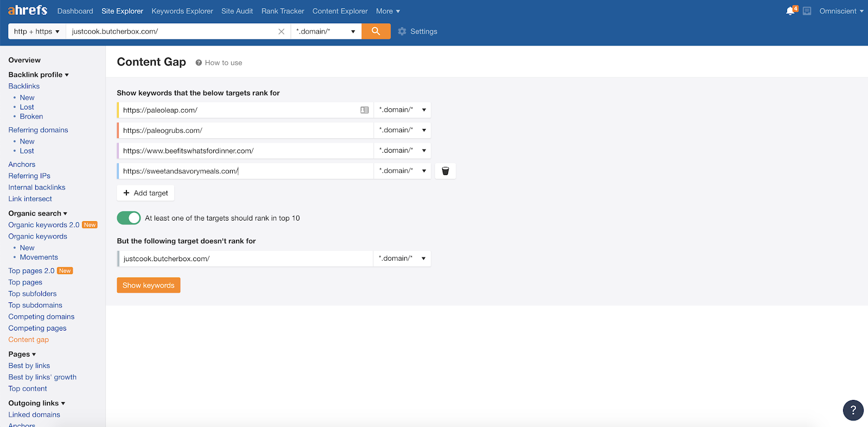This screenshot has height=427, width=868.
Task: Open the mode dropdown for paleogrubs.com
Action: coord(403,130)
